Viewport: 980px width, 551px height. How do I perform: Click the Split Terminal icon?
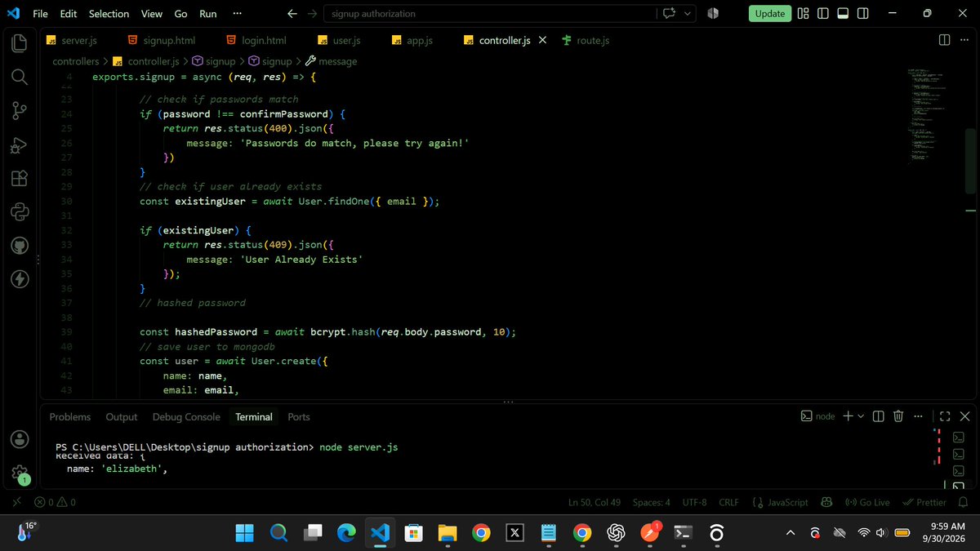click(879, 416)
